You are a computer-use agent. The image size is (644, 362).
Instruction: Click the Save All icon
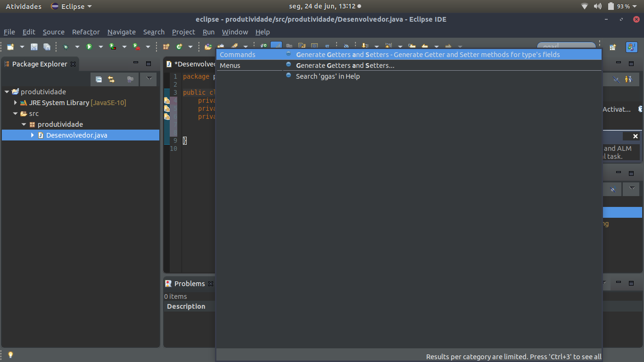47,47
